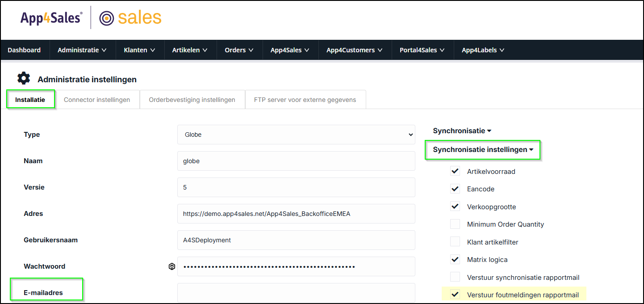Expand the Portal4Sales menu
The image size is (644, 304).
click(422, 50)
